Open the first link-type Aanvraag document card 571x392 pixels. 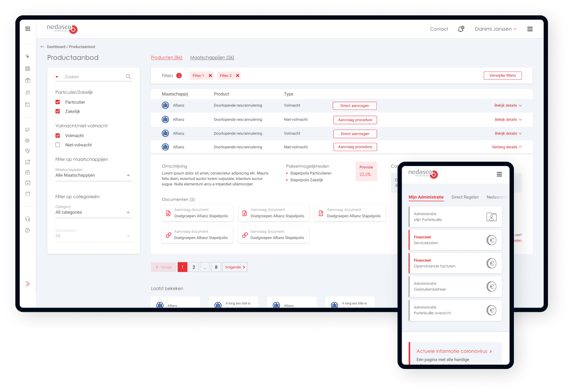click(197, 235)
